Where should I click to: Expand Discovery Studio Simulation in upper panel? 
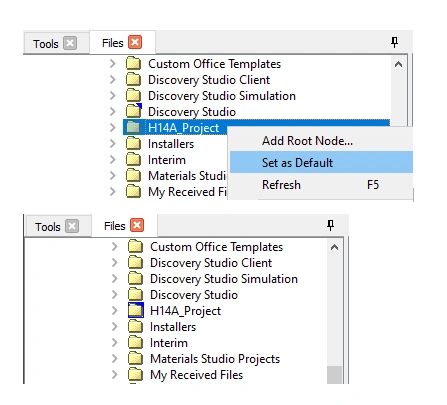(113, 95)
